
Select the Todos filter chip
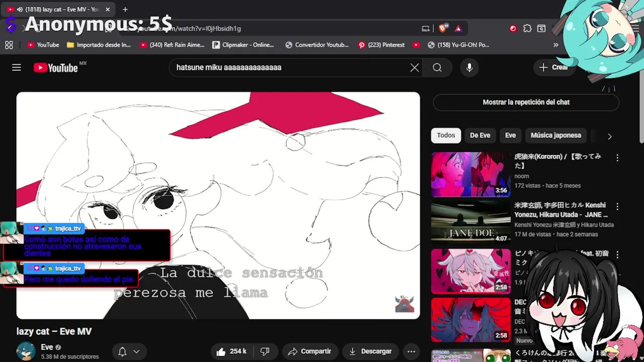pos(446,135)
